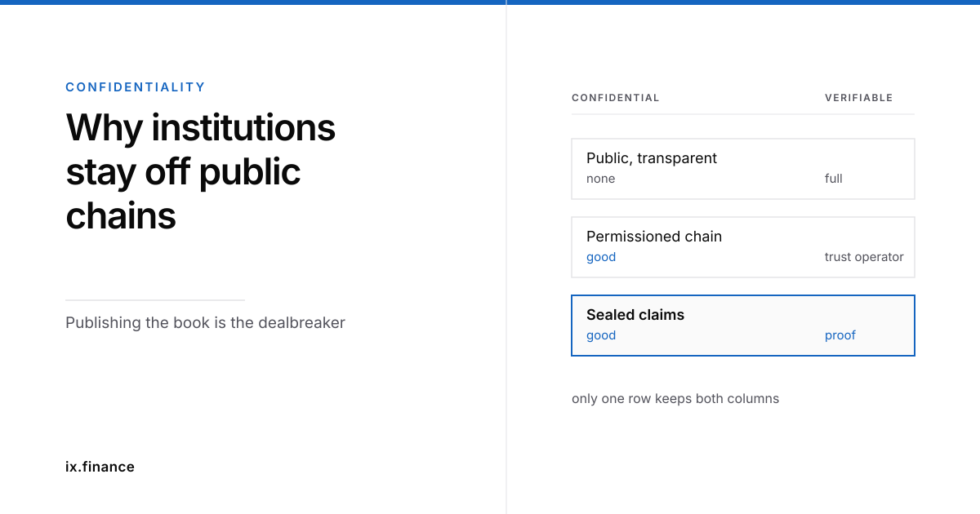Select the highlighted 'Sealed claims' row card

coord(743,326)
